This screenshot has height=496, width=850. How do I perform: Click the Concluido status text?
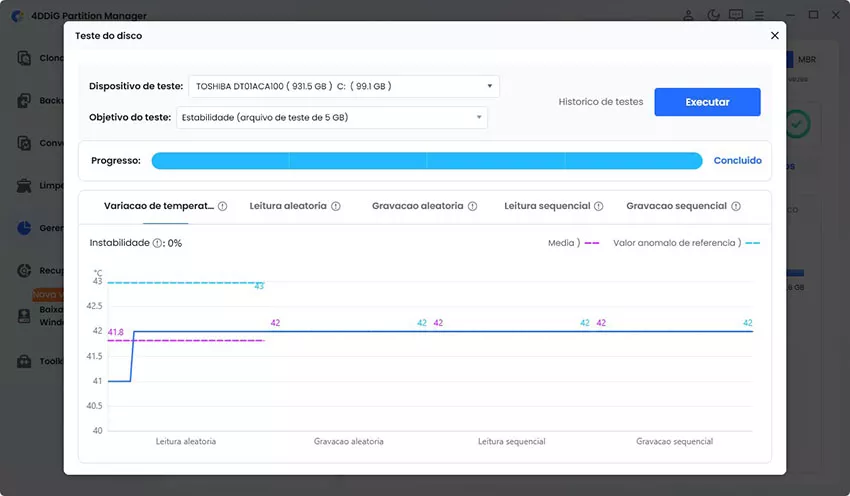737,160
